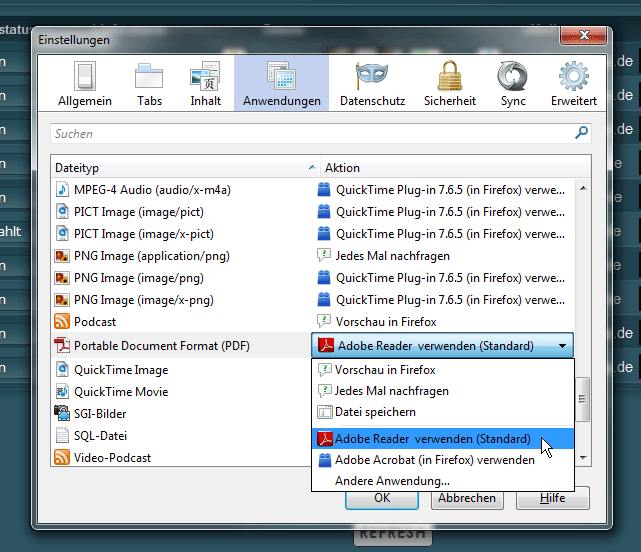641x552 pixels.
Task: Click the Aktion column header
Action: click(x=456, y=168)
